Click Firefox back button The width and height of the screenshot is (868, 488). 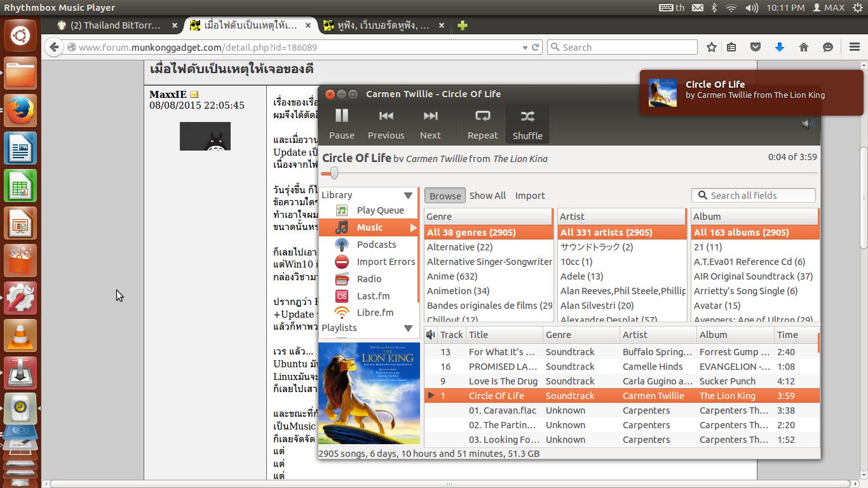pos(55,47)
